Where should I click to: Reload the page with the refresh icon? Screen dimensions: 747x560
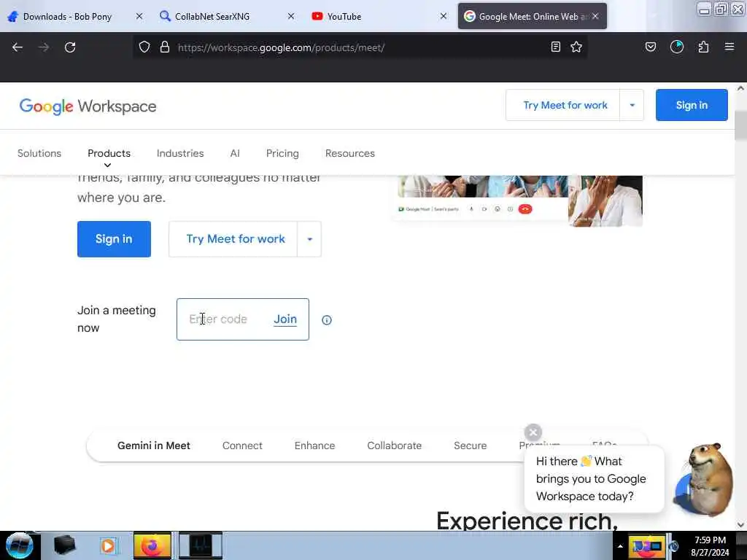[70, 47]
